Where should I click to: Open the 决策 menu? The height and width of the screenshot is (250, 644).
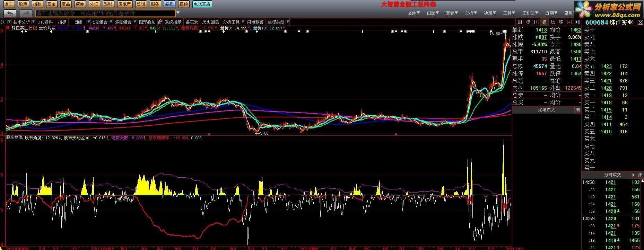pos(490,13)
